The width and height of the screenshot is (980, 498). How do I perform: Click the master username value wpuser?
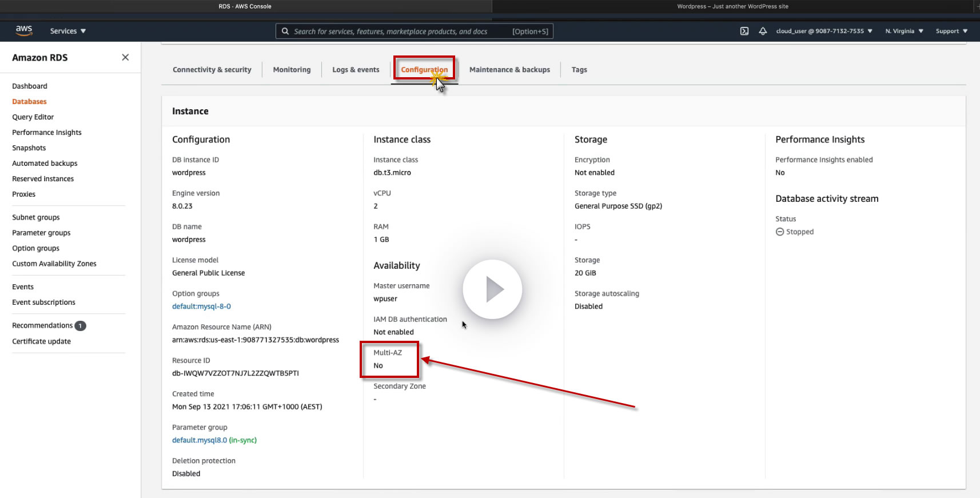pyautogui.click(x=385, y=299)
